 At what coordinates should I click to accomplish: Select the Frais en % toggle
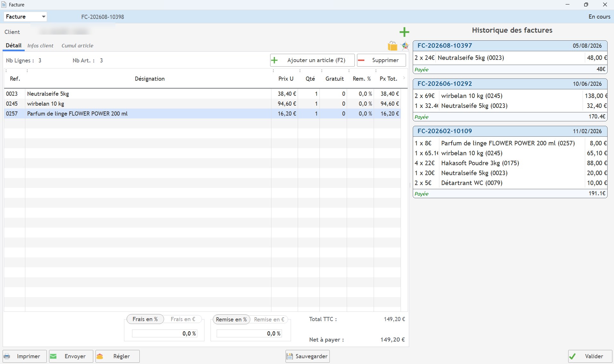click(145, 319)
